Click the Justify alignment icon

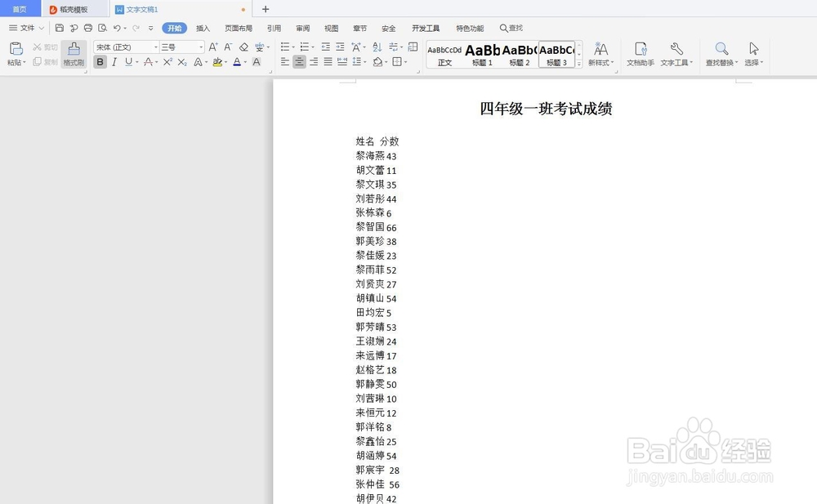(328, 62)
